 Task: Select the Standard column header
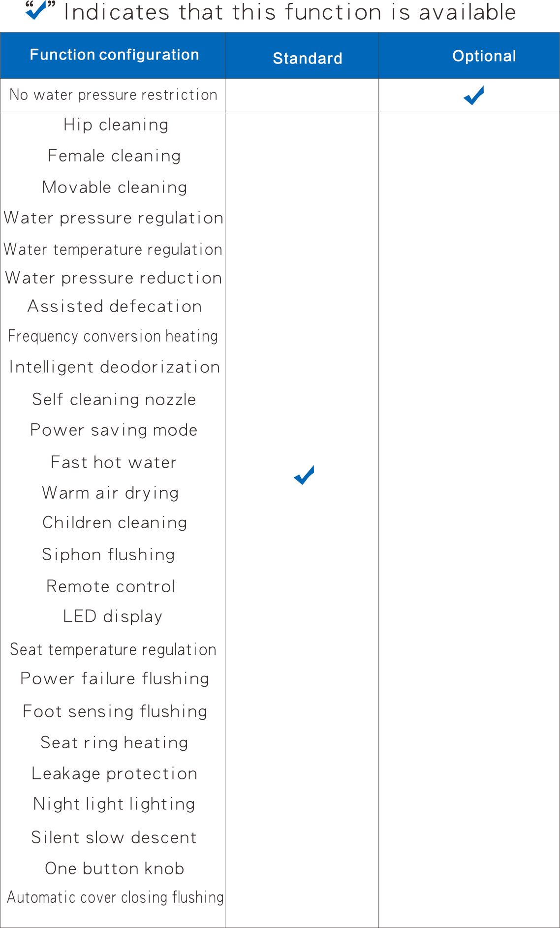[308, 58]
